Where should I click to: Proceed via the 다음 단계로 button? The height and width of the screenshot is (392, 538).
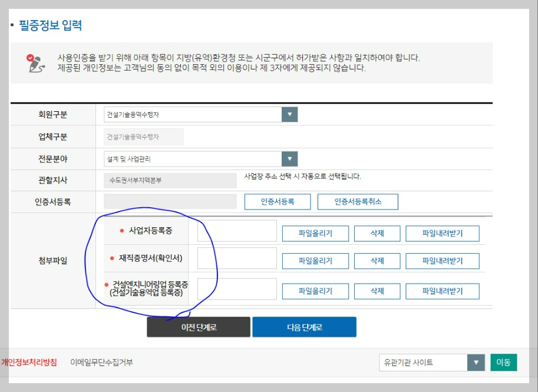[x=305, y=327]
